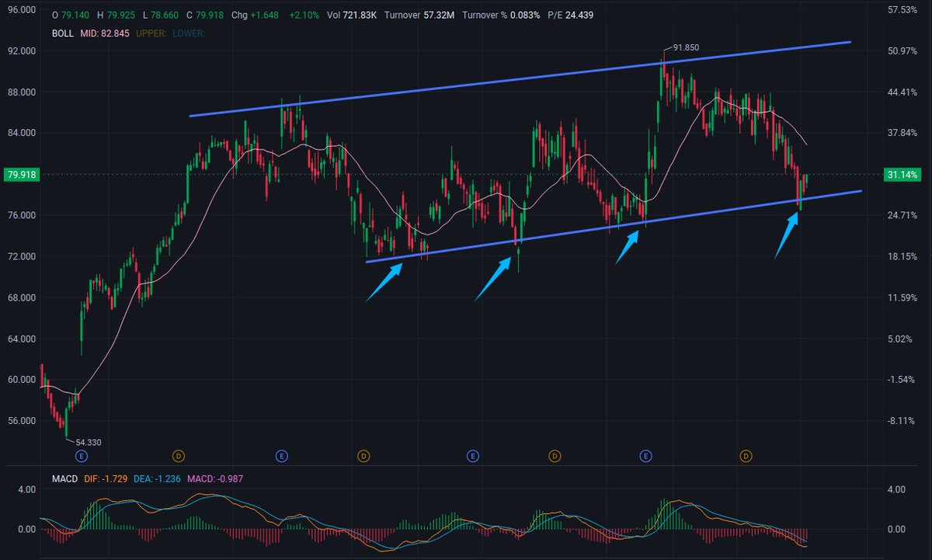This screenshot has width=932, height=560.
Task: Click the low price L 78.660
Action: 161,15
